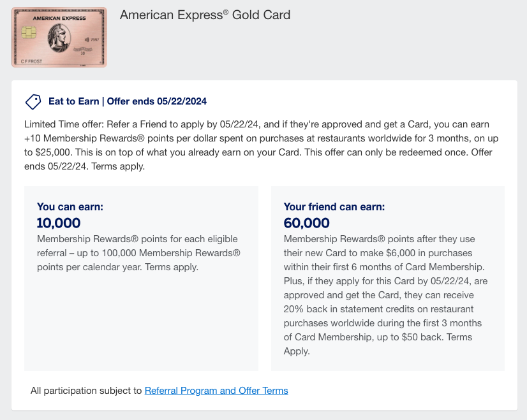This screenshot has width=527, height=420.
Task: Select the American Express Gold Card image
Action: tap(59, 36)
